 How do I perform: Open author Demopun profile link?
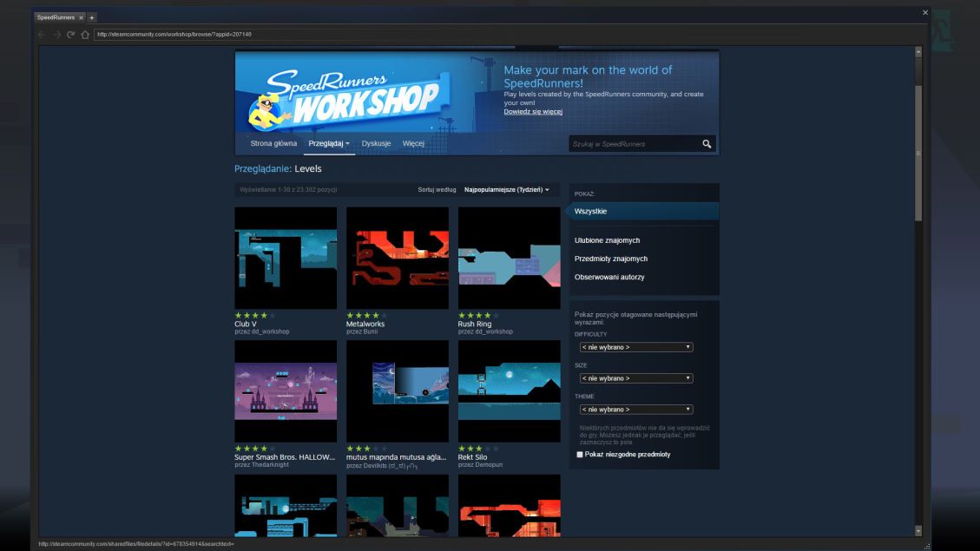(x=489, y=465)
